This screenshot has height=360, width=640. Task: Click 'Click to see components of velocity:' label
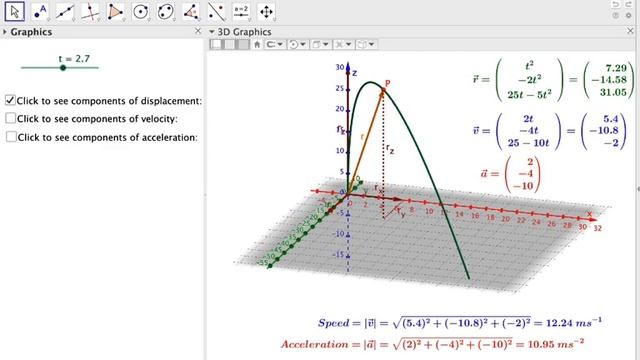(97, 119)
